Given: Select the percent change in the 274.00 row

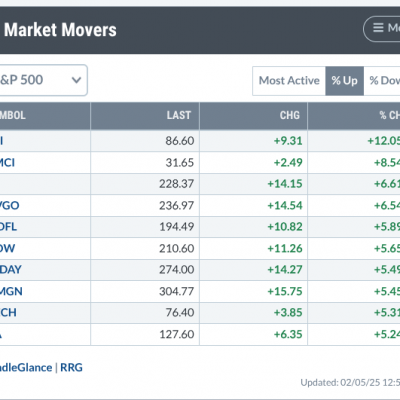Looking at the screenshot, I should pos(387,269).
